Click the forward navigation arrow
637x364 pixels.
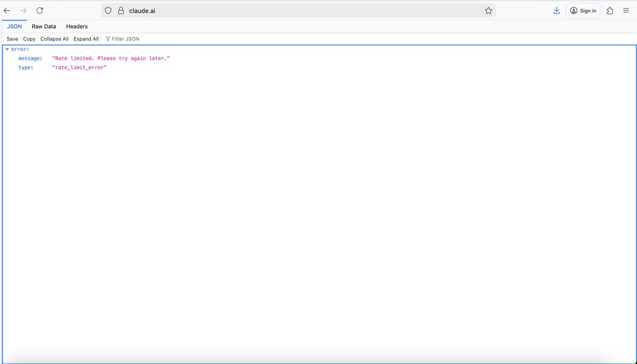pos(23,11)
